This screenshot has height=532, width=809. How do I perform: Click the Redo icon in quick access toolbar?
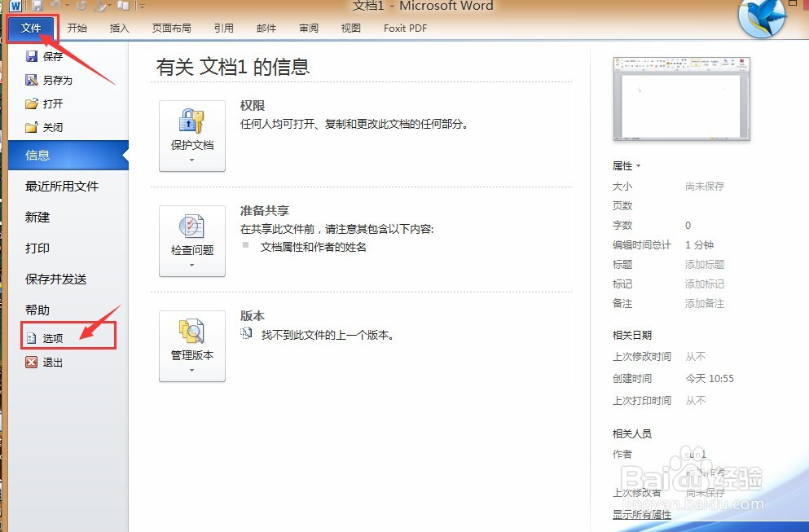[81, 6]
